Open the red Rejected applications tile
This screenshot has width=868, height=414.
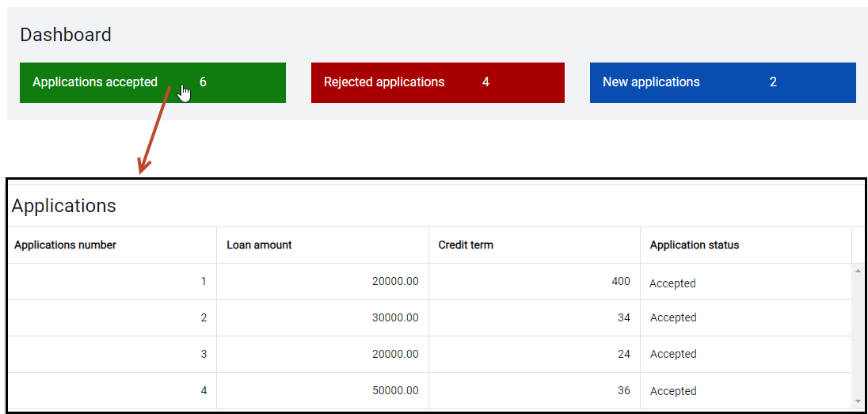pos(438,82)
